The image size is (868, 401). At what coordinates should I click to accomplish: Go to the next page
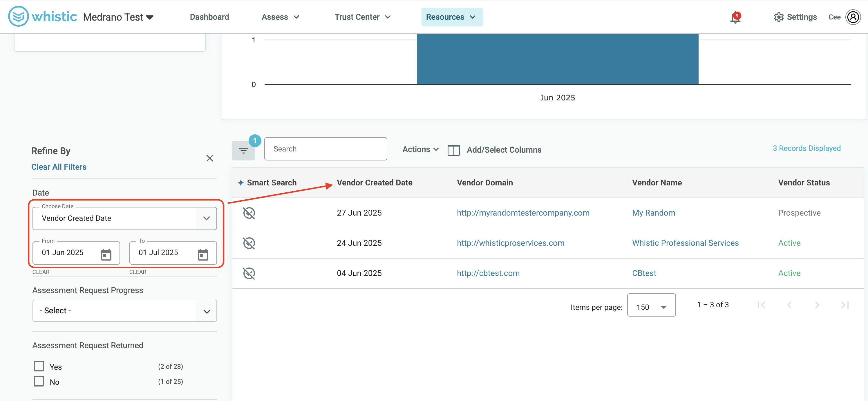coord(817,305)
